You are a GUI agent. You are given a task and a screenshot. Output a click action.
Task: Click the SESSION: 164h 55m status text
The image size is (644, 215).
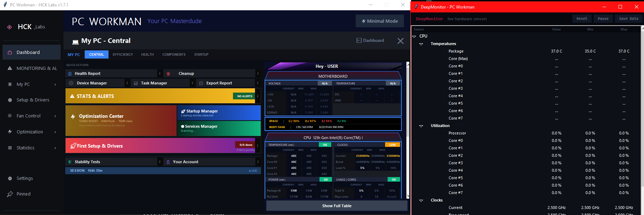click(x=86, y=171)
